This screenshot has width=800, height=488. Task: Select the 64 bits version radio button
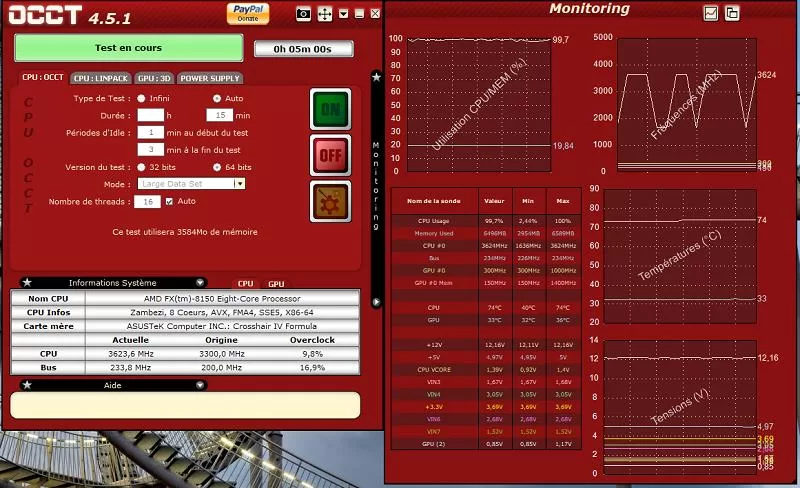(217, 167)
